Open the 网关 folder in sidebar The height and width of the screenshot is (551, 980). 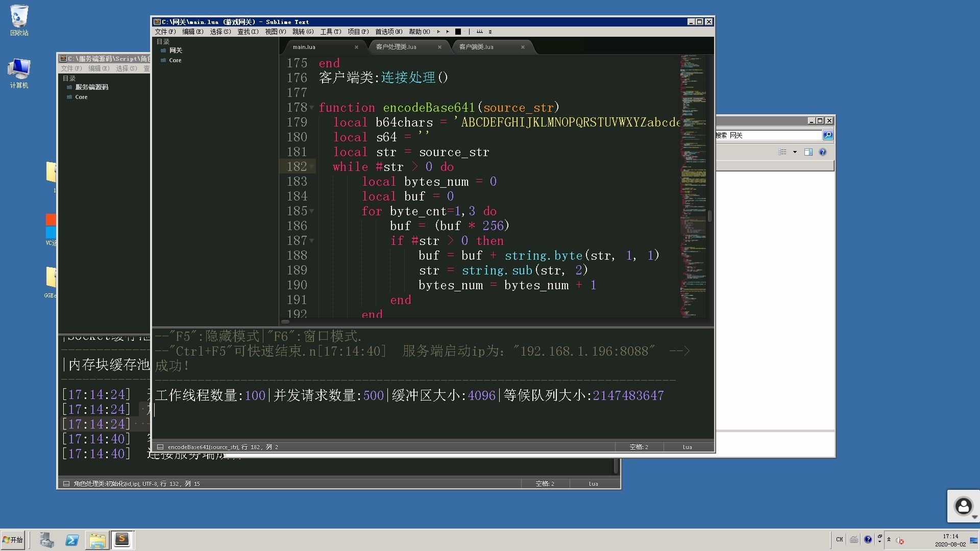176,51
